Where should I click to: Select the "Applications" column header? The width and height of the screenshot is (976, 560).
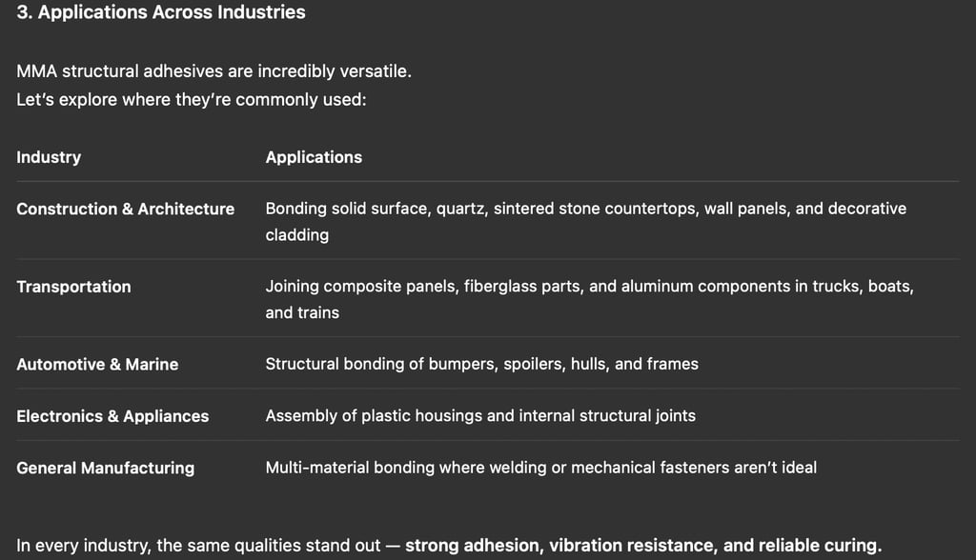pos(314,157)
